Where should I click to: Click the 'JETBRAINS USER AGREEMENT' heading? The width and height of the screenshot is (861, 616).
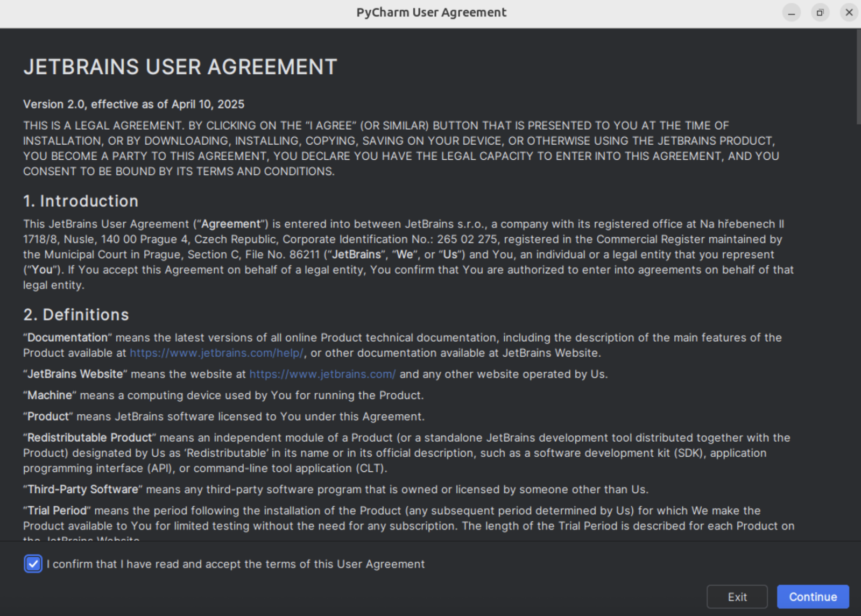tap(180, 67)
